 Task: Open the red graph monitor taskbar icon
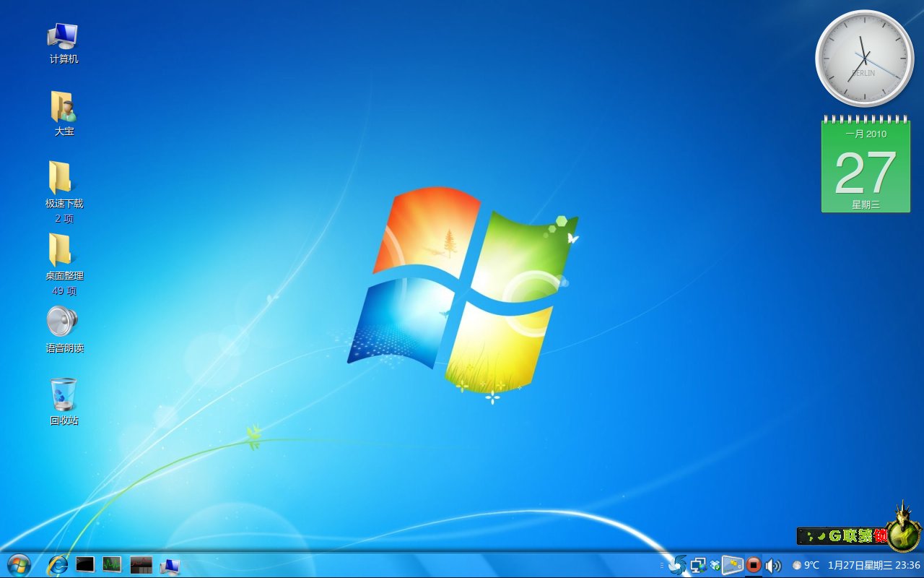(x=141, y=565)
